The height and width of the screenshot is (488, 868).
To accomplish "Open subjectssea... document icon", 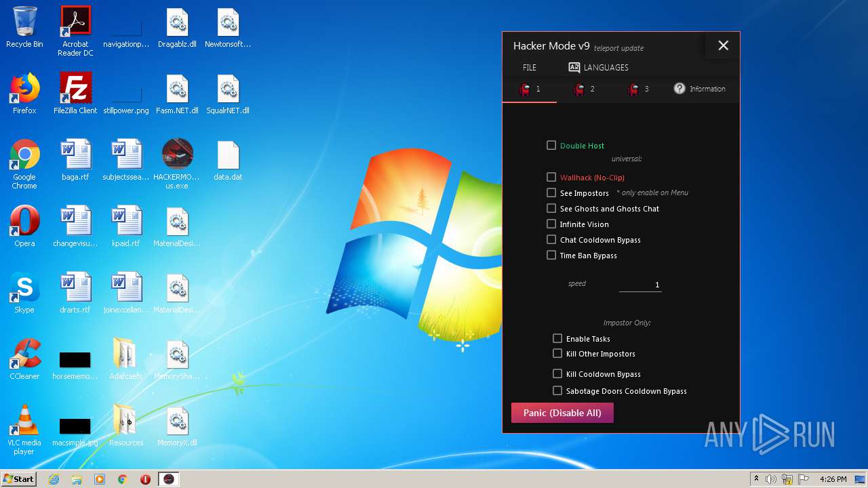I will (126, 160).
